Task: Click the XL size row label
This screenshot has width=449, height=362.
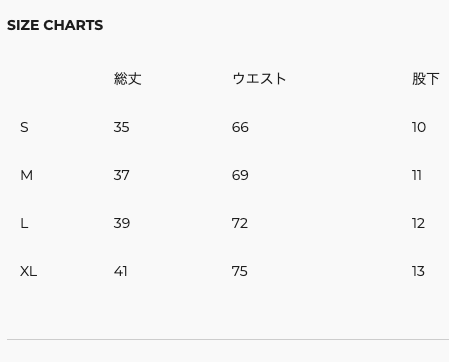Action: coord(29,271)
